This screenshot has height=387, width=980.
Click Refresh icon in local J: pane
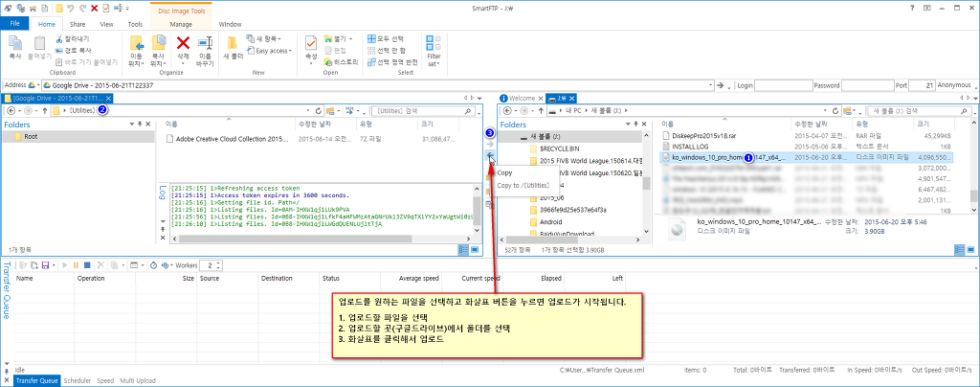pos(835,111)
